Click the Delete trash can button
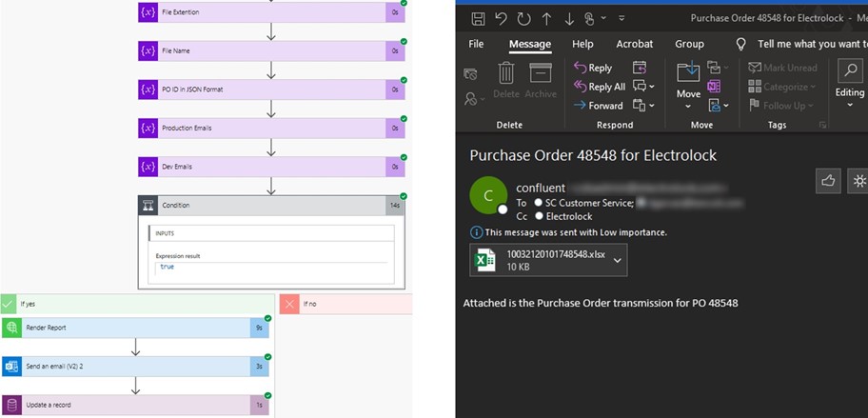The width and height of the screenshot is (868, 418). coord(506,80)
